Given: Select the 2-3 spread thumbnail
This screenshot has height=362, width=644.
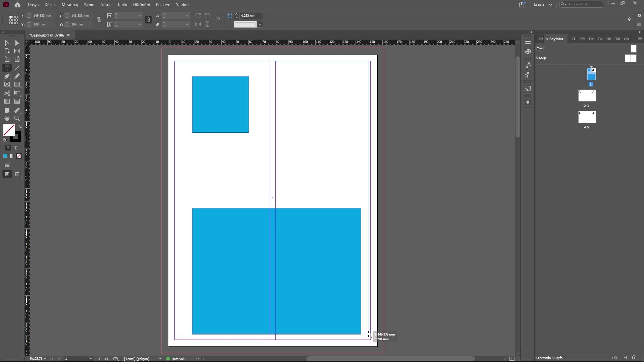Looking at the screenshot, I should [x=587, y=96].
